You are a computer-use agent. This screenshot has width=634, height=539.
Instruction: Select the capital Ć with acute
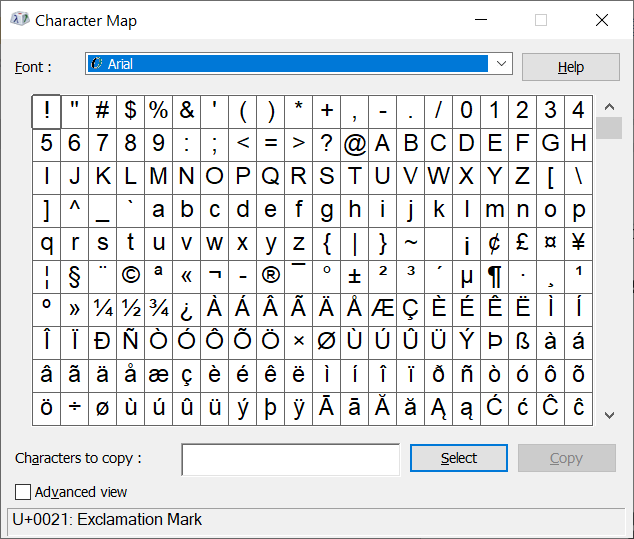[x=495, y=409]
